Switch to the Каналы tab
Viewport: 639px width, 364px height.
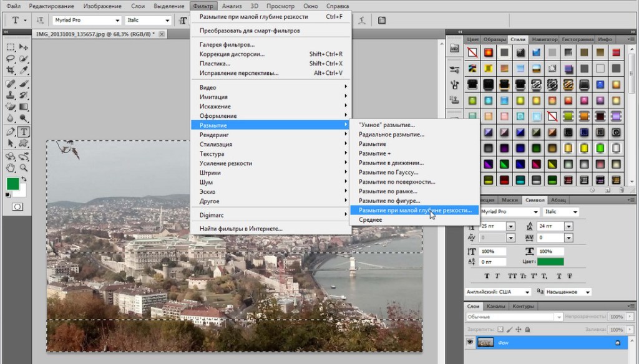(x=495, y=306)
